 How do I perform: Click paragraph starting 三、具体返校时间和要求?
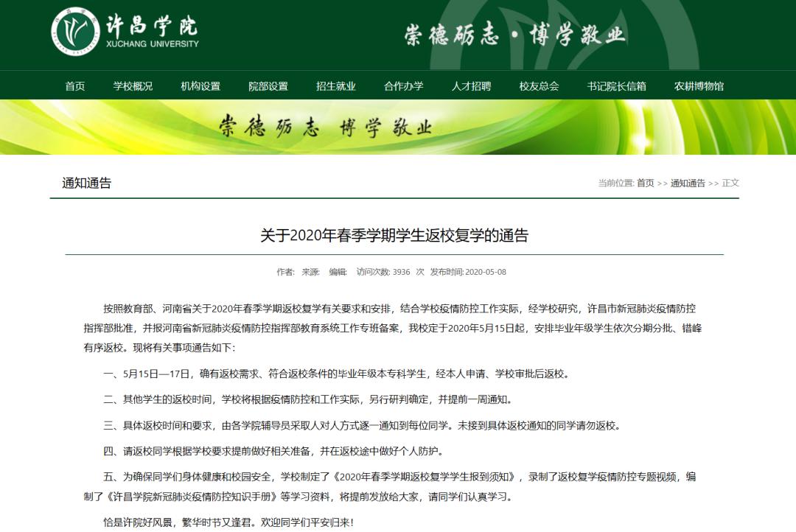tap(363, 425)
